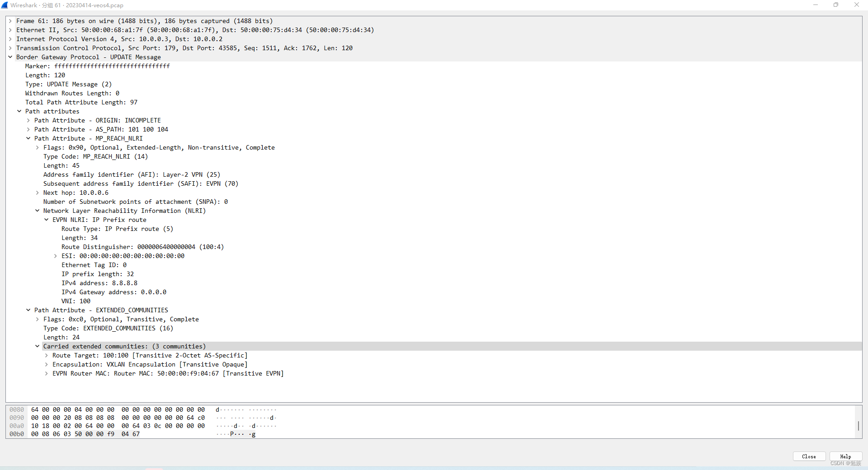The width and height of the screenshot is (868, 470).
Task: Expand Next hop: 10.0.0.6 row
Action: (37, 193)
